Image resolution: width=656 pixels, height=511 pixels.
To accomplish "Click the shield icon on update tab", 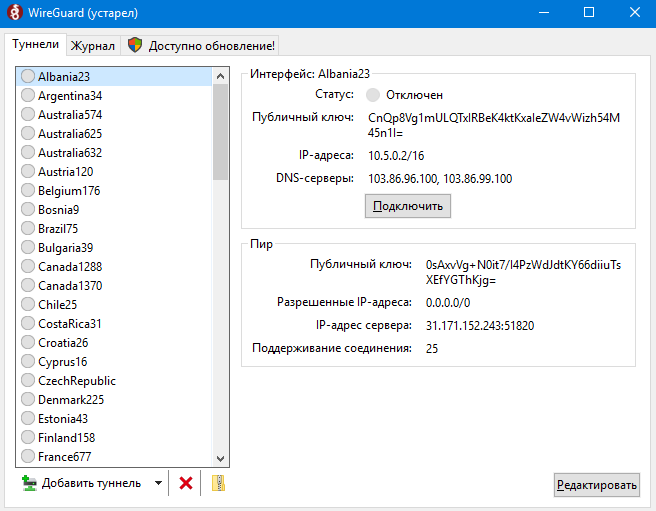I will (135, 45).
